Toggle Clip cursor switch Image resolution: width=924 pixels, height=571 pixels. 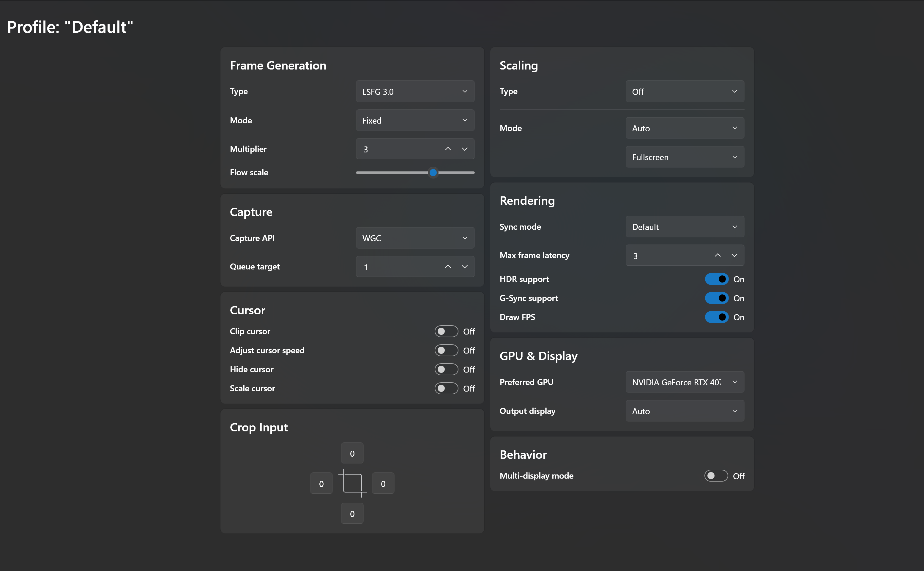pyautogui.click(x=446, y=331)
